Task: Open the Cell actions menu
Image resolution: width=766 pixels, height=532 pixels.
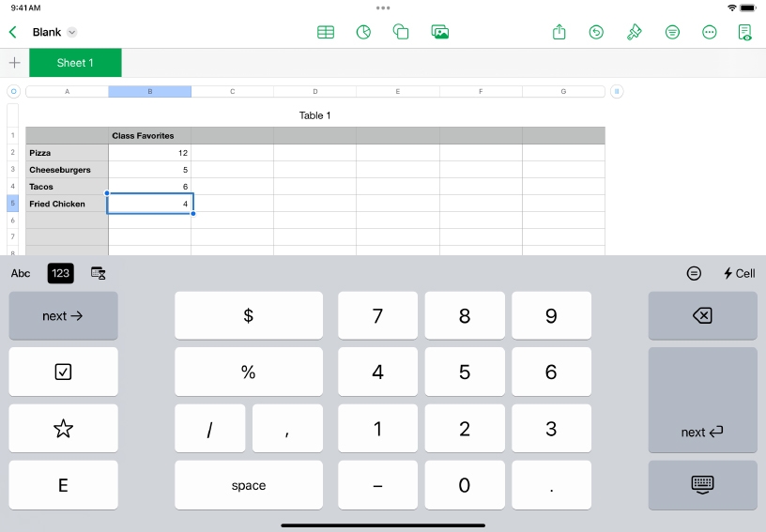Action: coord(739,273)
